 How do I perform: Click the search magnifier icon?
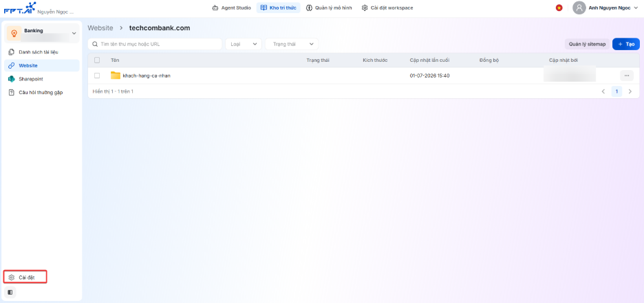coord(95,44)
